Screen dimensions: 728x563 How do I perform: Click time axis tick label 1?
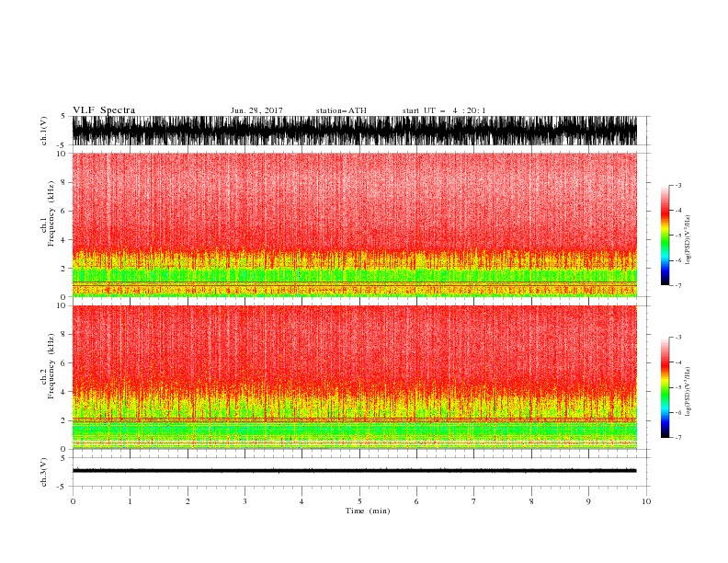(130, 501)
